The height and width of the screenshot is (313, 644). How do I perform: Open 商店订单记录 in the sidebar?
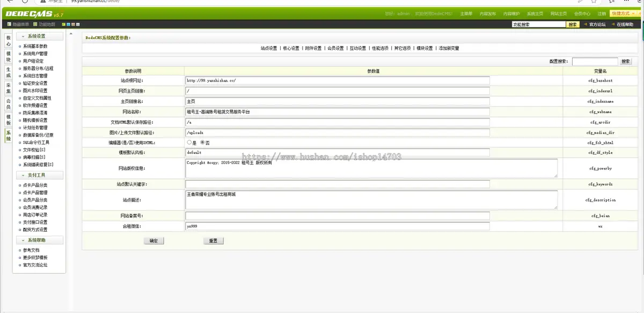coord(35,214)
